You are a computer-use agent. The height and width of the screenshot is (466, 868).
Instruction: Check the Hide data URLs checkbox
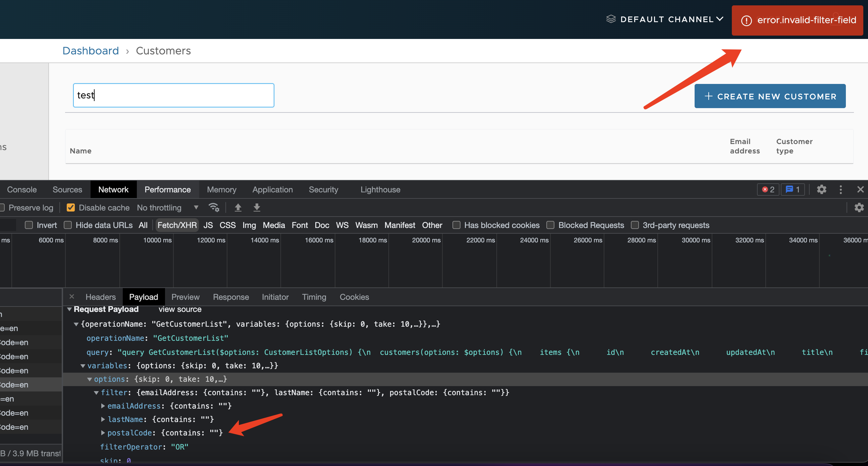(68, 225)
